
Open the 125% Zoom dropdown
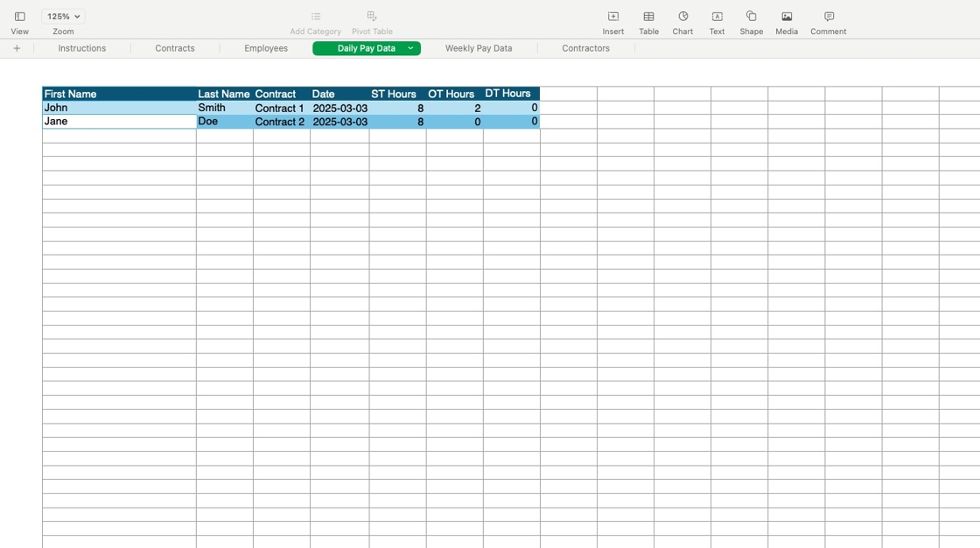[63, 17]
